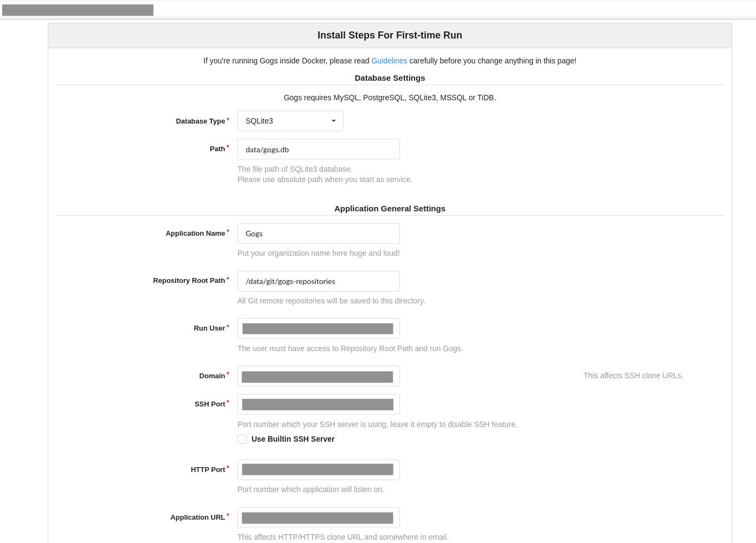Screen dimensions: 756x543
Task: Click the Domain input field
Action: coord(319,376)
